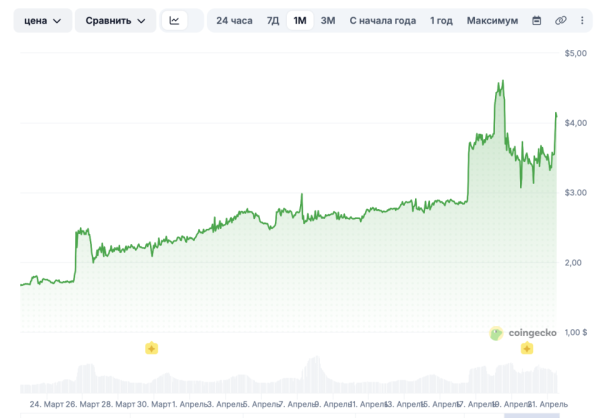The width and height of the screenshot is (600, 418).
Task: Select the line chart view icon
Action: pos(174,20)
